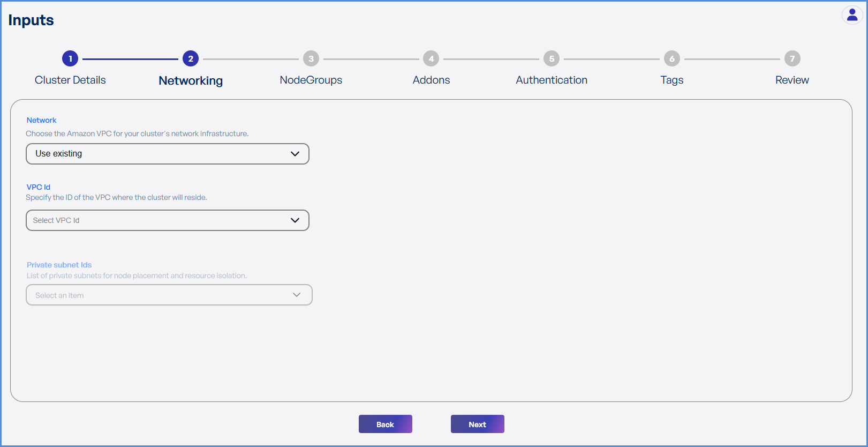Open the Authentication step label
Screen dimensions: 868x447
(552, 80)
